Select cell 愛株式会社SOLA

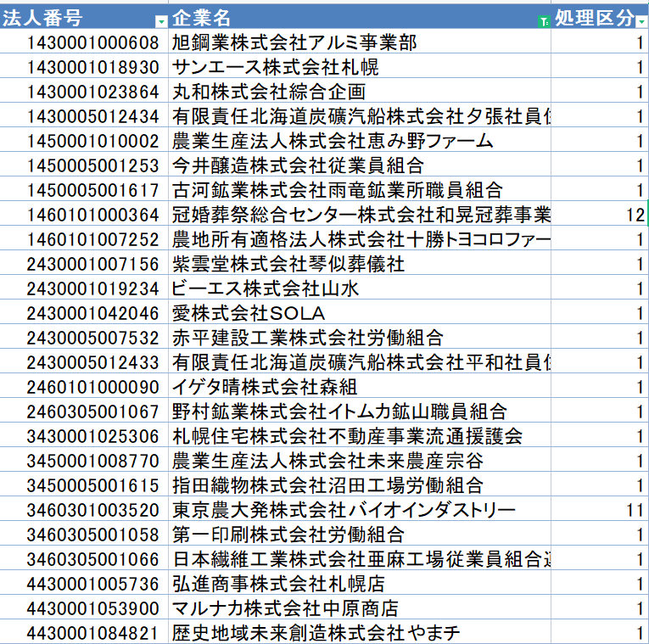360,311
